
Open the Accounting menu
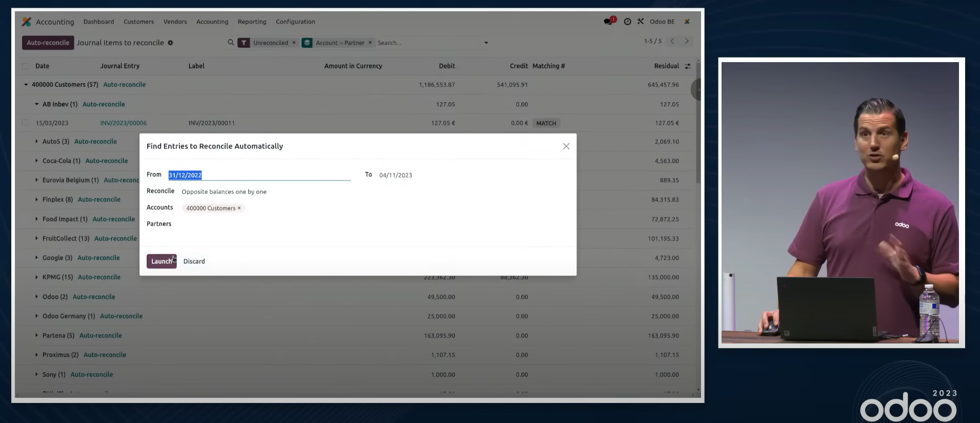212,22
